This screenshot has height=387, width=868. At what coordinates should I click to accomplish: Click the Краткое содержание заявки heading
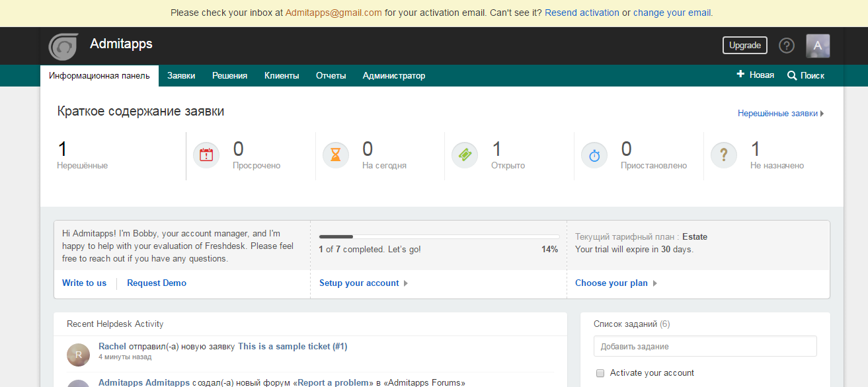[x=141, y=112]
